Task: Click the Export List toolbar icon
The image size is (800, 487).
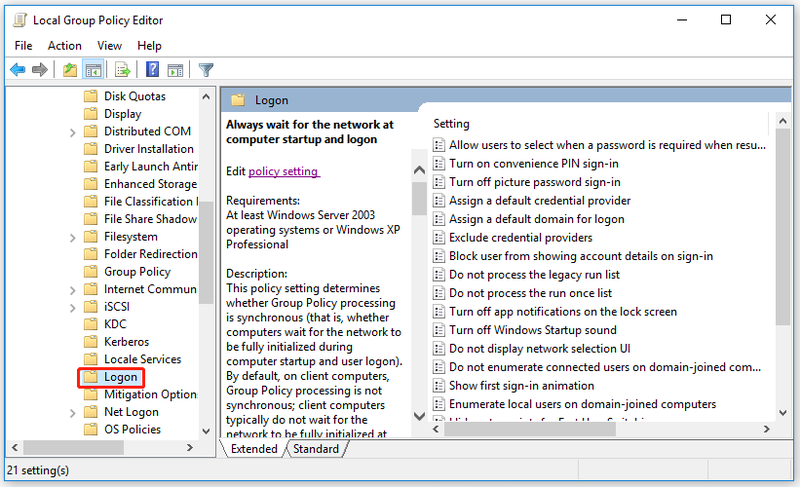Action: tap(122, 69)
